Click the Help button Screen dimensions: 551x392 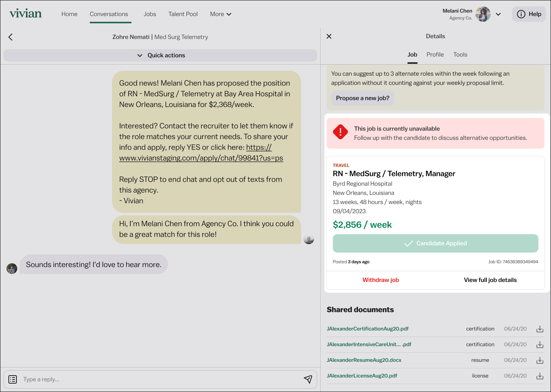coord(529,14)
